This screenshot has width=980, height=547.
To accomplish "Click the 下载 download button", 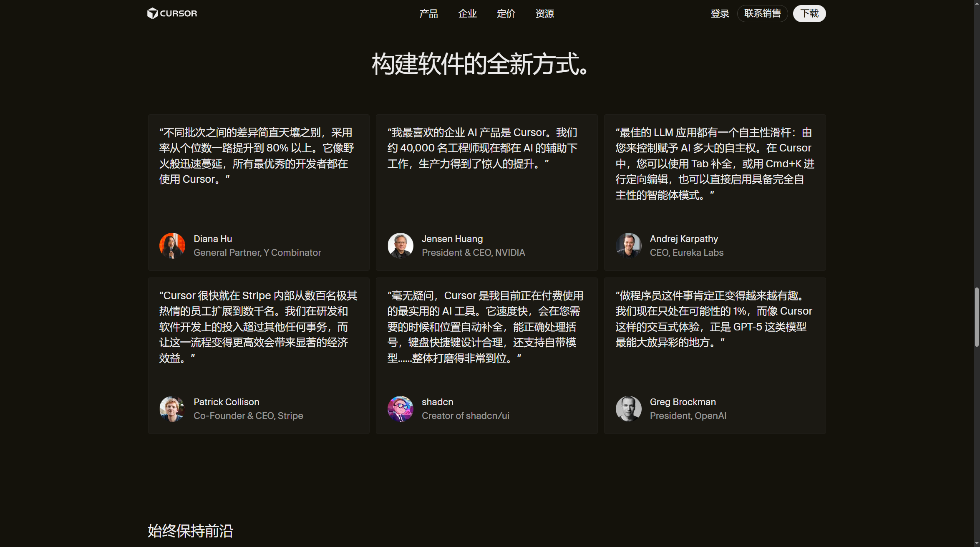I will [x=809, y=13].
